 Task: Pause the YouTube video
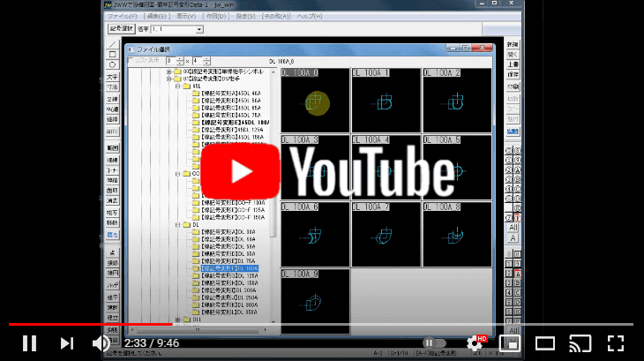pyautogui.click(x=30, y=343)
